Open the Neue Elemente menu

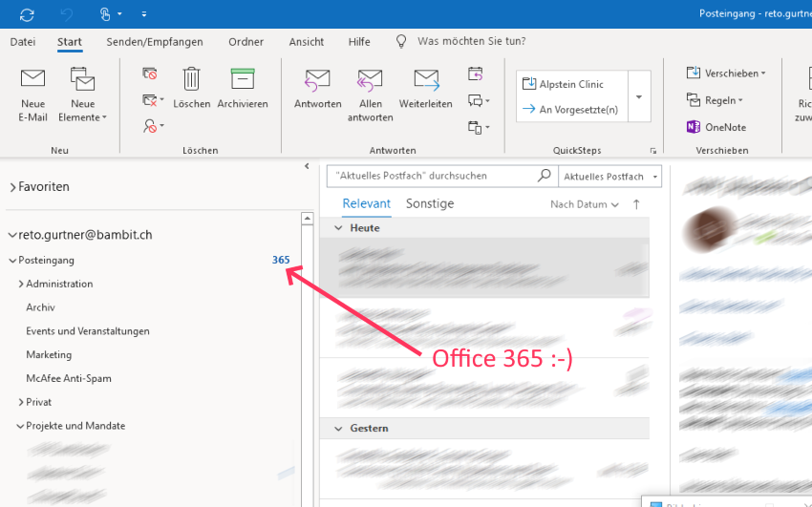coord(83,95)
